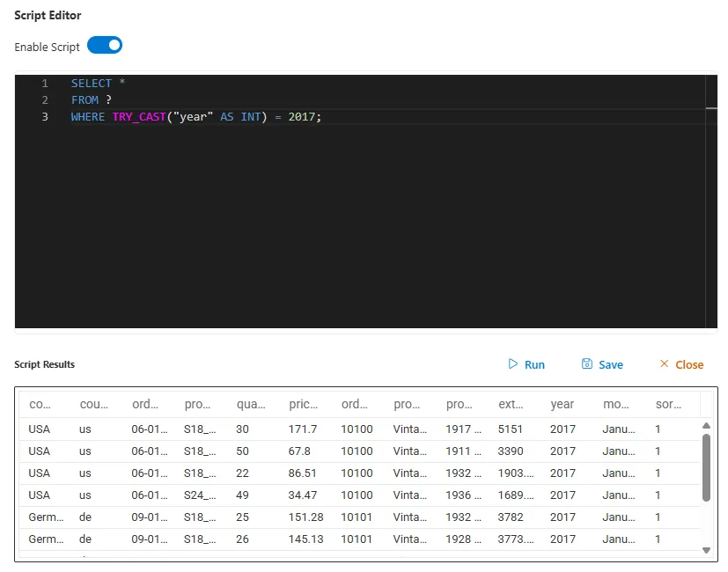Select the "year" column header
The width and height of the screenshot is (728, 572).
pyautogui.click(x=563, y=405)
